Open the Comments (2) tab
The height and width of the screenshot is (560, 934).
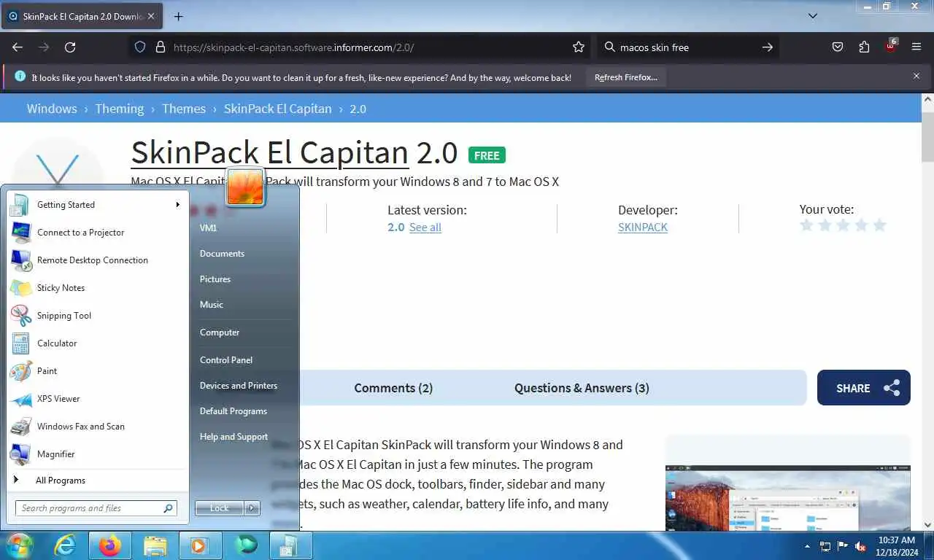tap(393, 388)
